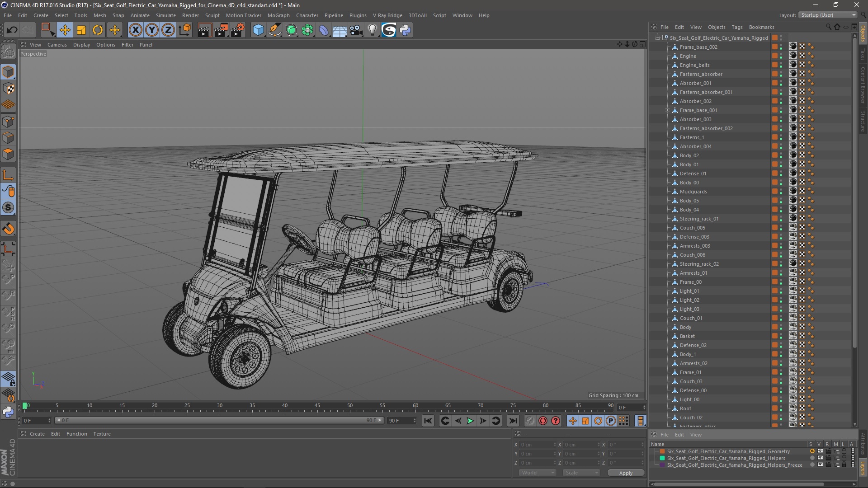Go to start of timeline

[x=428, y=421]
